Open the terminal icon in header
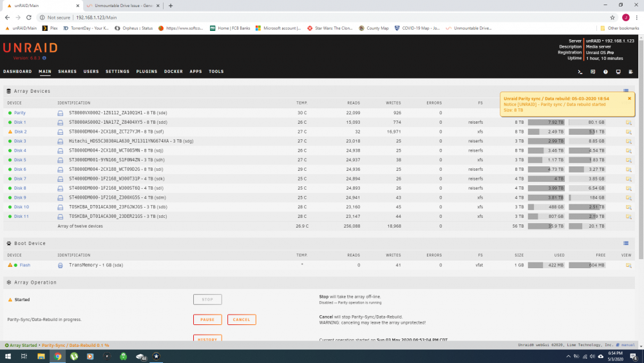This screenshot has height=363, width=644. coord(580,72)
